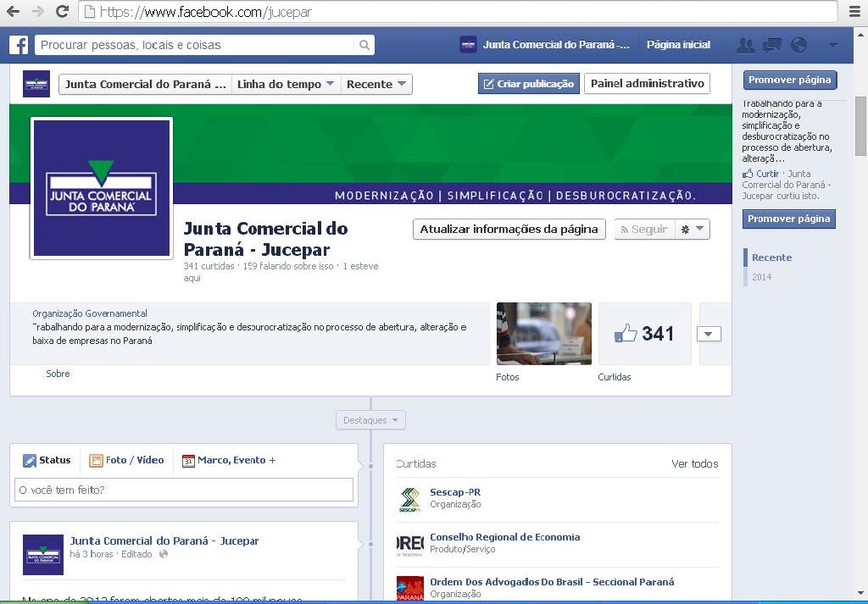Click the Sescap-PR logo icon
This screenshot has width=868, height=604.
pyautogui.click(x=410, y=500)
